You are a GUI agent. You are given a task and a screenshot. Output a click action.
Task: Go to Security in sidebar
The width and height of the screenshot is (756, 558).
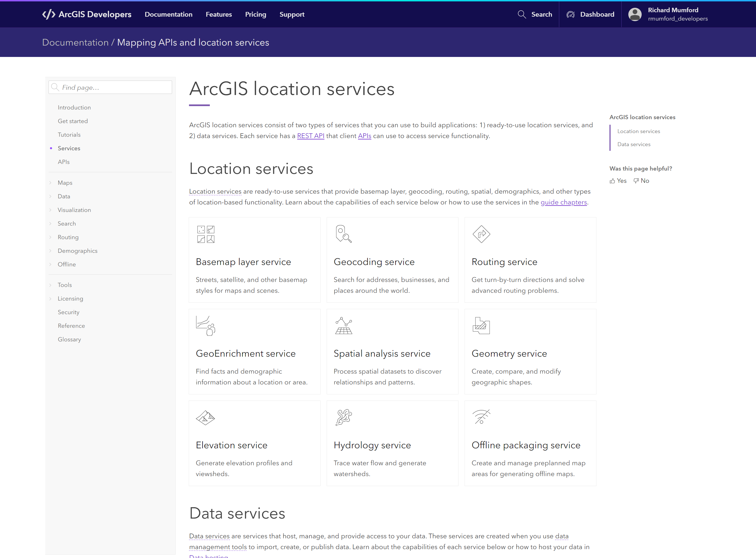click(69, 312)
